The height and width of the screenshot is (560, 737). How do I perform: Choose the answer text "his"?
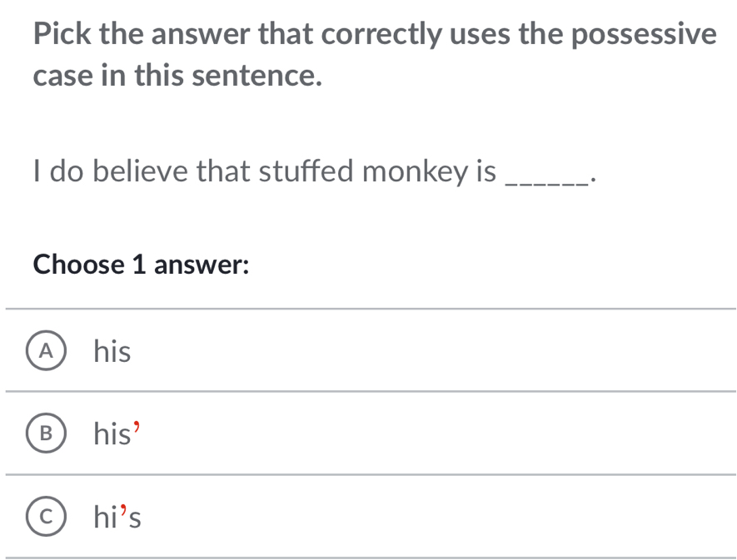112,352
